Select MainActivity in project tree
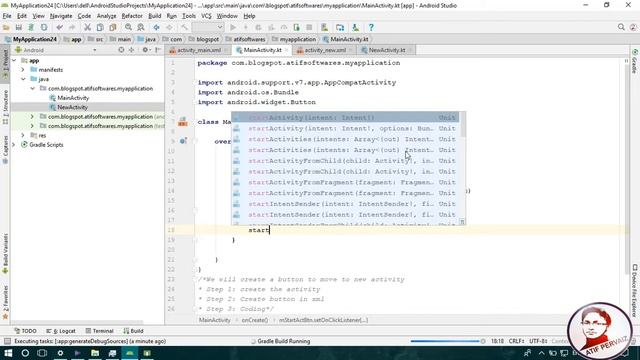The image size is (640, 360). pos(73,98)
